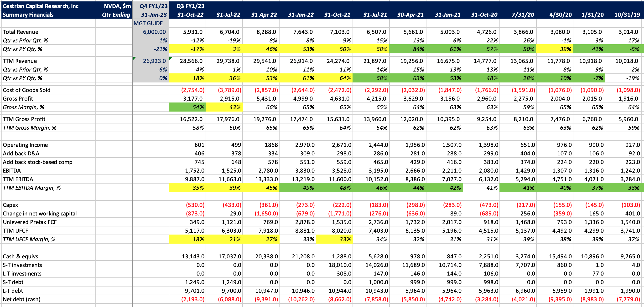The height and width of the screenshot is (307, 644).
Task: Select the 6,000.00 management guide revenue cell
Action: [x=151, y=32]
